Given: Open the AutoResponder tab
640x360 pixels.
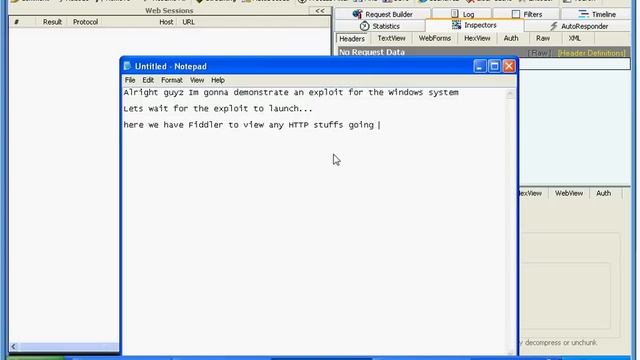Looking at the screenshot, I should pyautogui.click(x=578, y=26).
